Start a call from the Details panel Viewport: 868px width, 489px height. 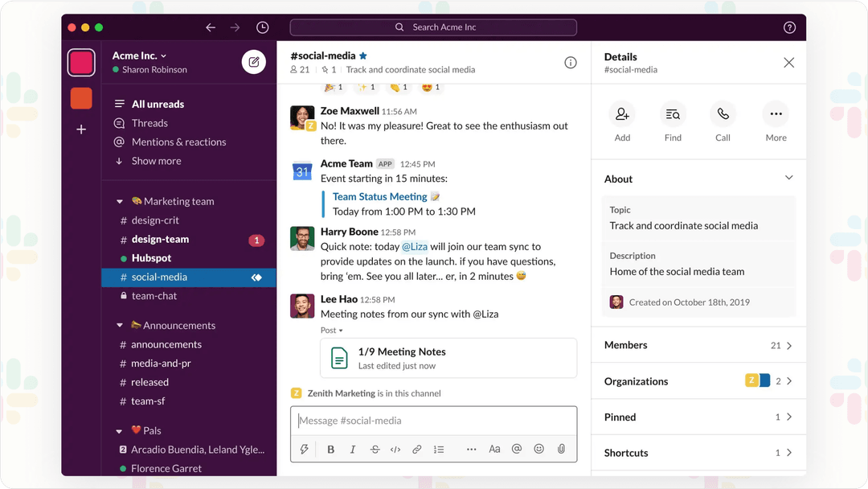722,113
